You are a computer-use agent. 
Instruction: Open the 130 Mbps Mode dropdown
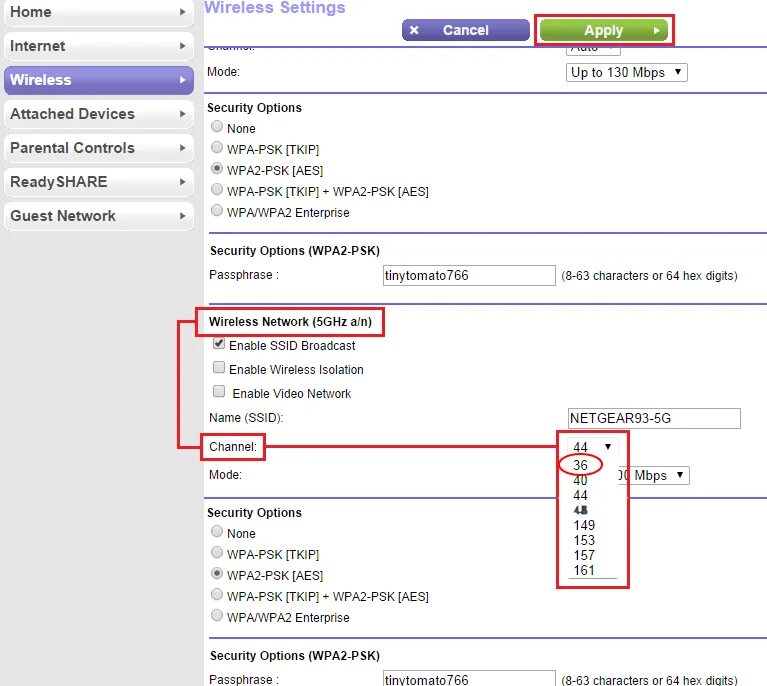click(x=627, y=72)
